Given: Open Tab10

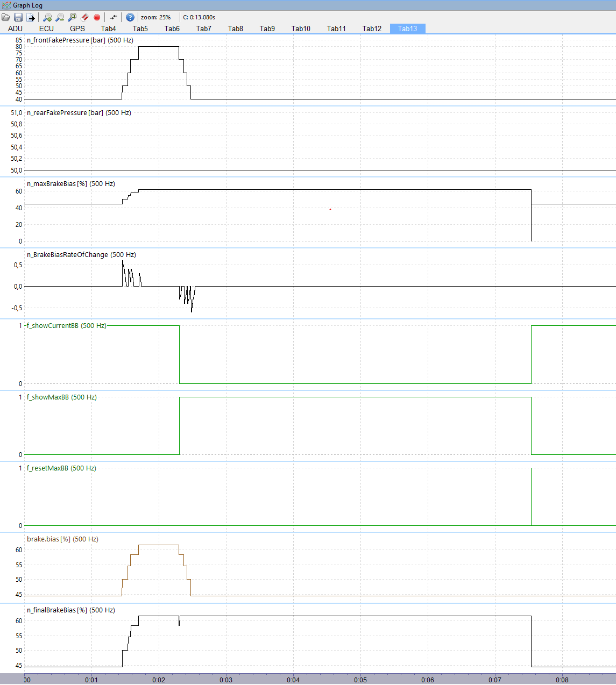Looking at the screenshot, I should pyautogui.click(x=301, y=28).
